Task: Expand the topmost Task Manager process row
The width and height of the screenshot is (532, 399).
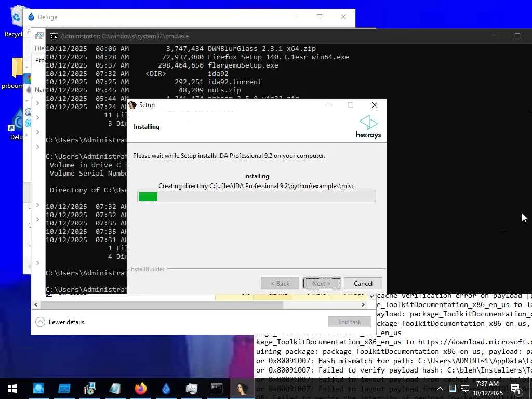Action: (x=37, y=103)
